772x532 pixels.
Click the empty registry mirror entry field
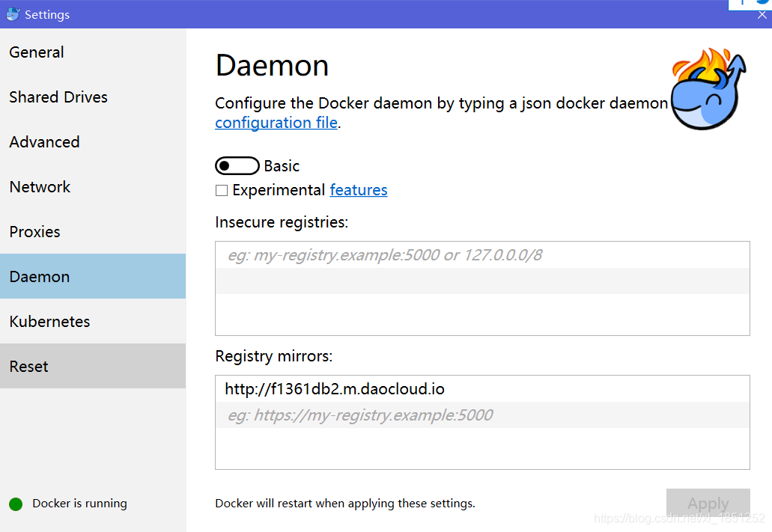tap(482, 415)
